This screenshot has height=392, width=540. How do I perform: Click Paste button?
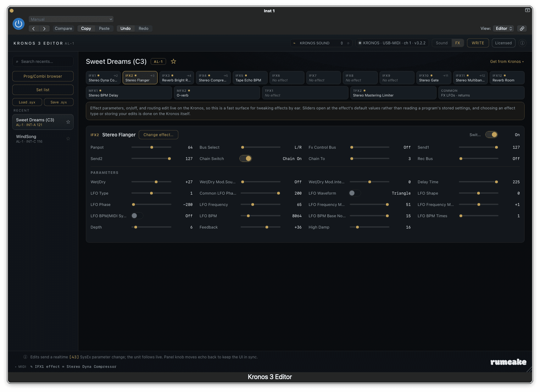coord(104,29)
